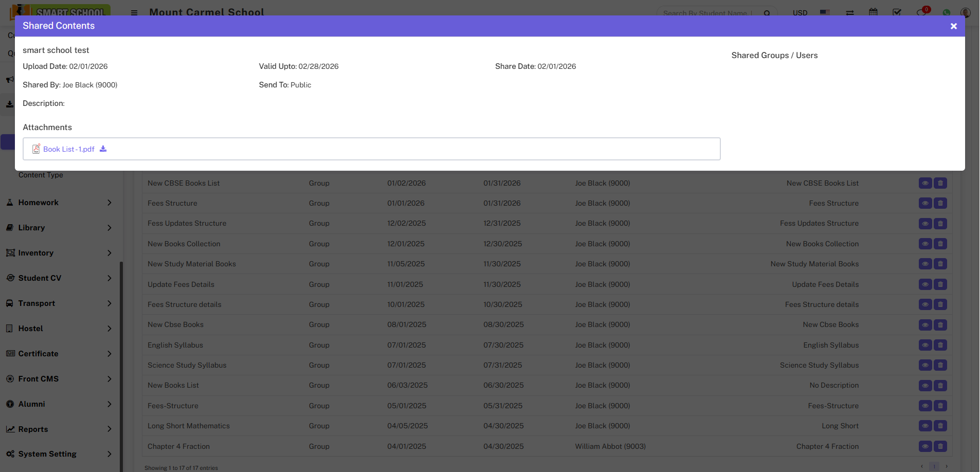Image resolution: width=980 pixels, height=472 pixels.
Task: Click eye icon for New Books Collection
Action: 925,244
